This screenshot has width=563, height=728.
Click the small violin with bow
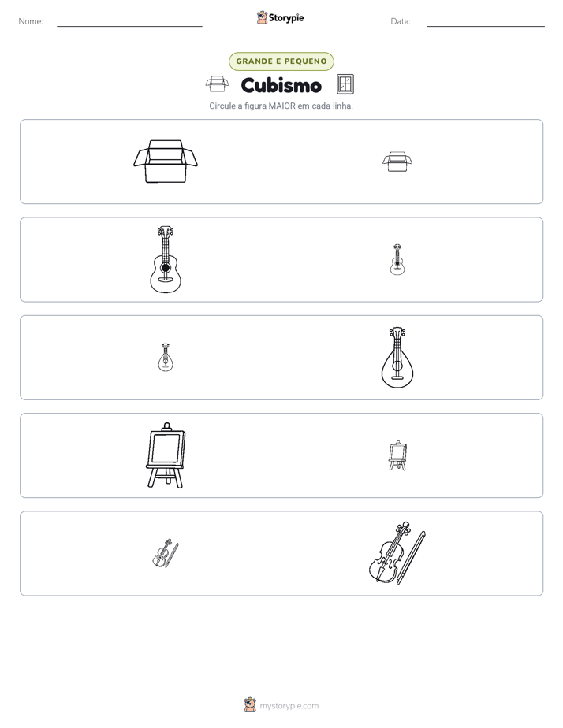(x=166, y=553)
